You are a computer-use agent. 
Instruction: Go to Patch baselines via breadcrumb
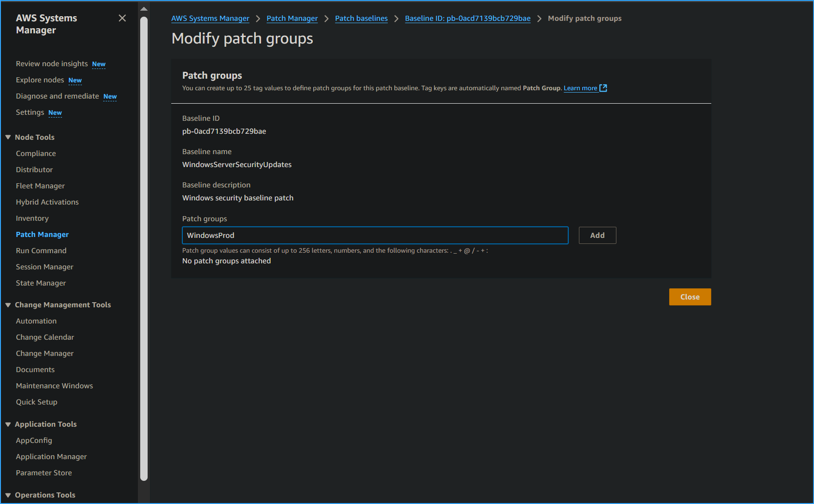coord(361,18)
